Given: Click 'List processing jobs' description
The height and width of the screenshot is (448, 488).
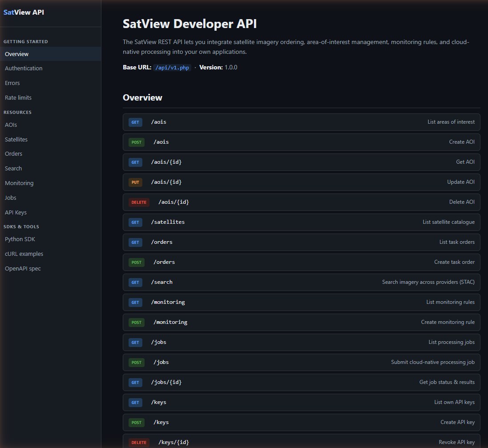Looking at the screenshot, I should point(452,342).
